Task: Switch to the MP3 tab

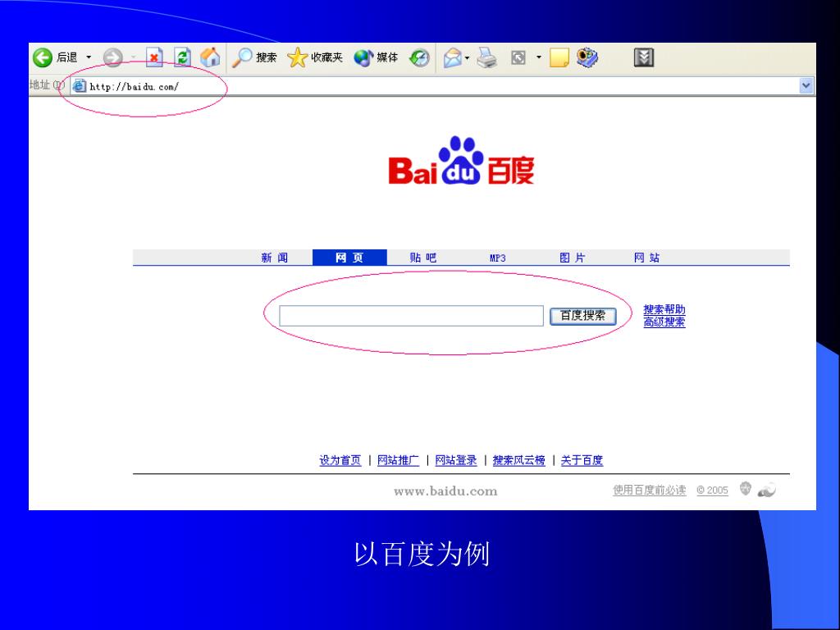Action: point(498,258)
